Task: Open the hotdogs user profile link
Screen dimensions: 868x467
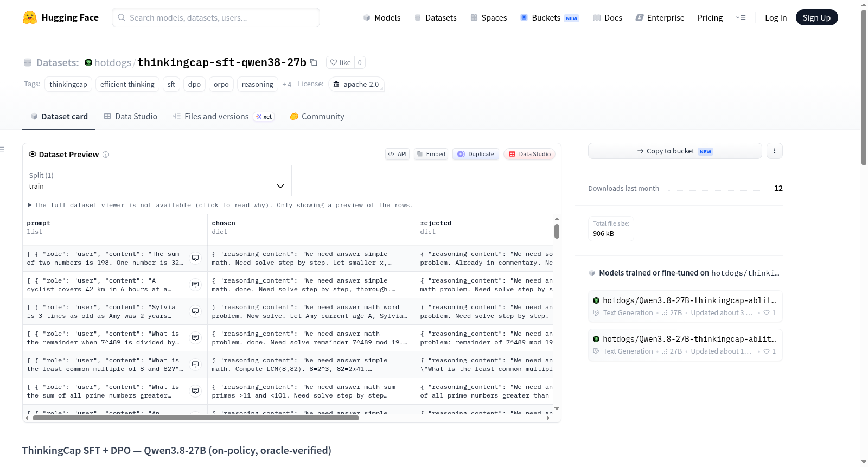Action: point(113,62)
